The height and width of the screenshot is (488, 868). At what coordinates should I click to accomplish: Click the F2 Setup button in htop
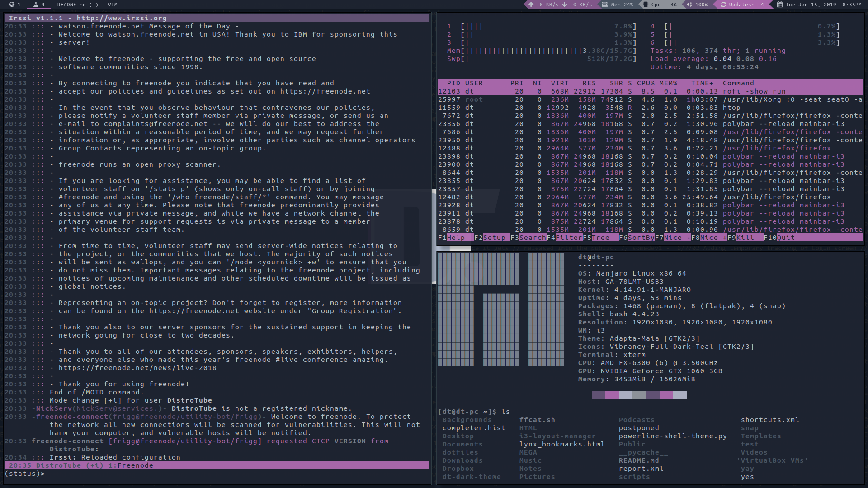point(494,238)
